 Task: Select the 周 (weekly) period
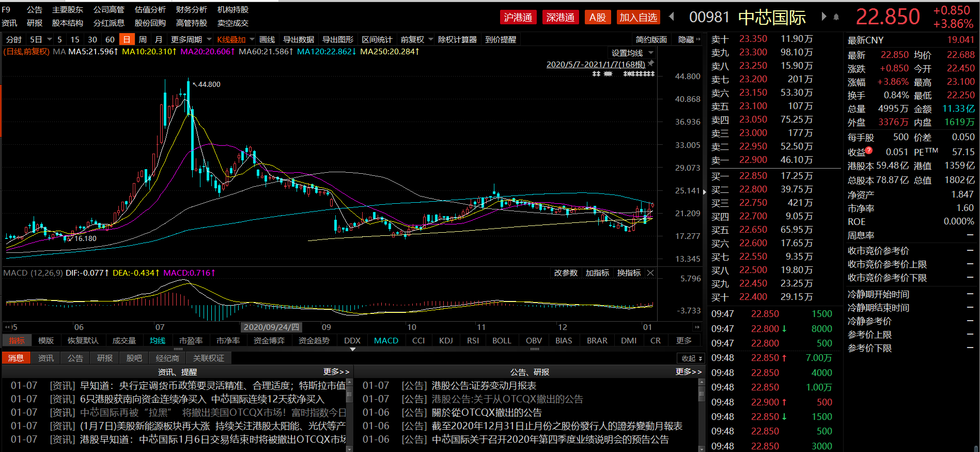coord(143,39)
